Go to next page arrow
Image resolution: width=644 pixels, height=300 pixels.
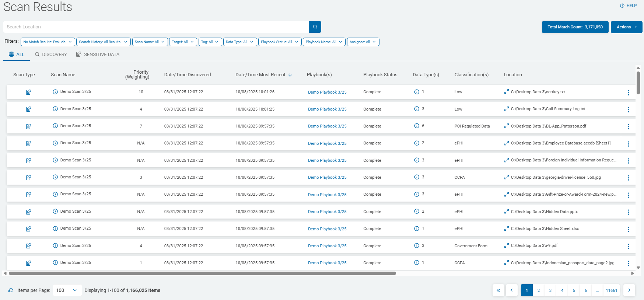click(629, 290)
